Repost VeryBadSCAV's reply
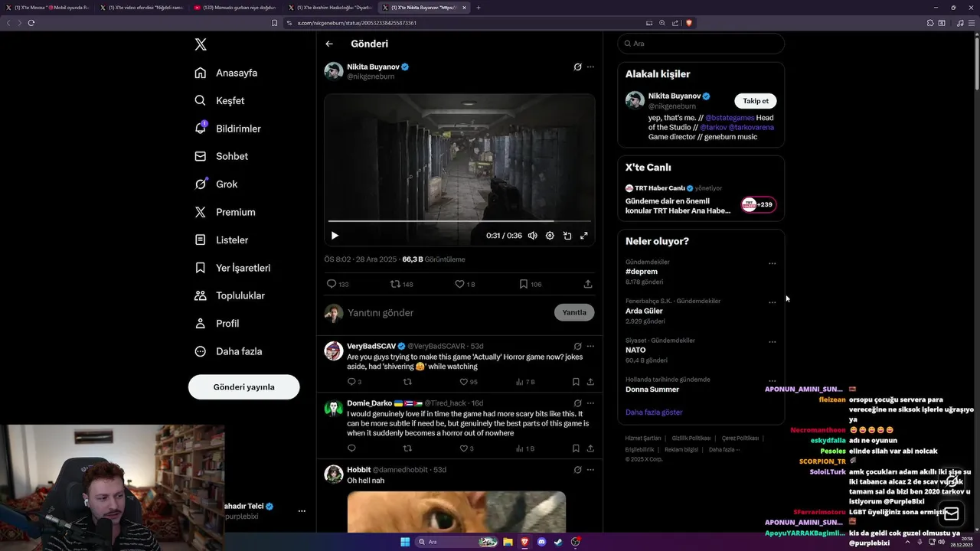Screen dimensions: 980x551 (x=407, y=382)
